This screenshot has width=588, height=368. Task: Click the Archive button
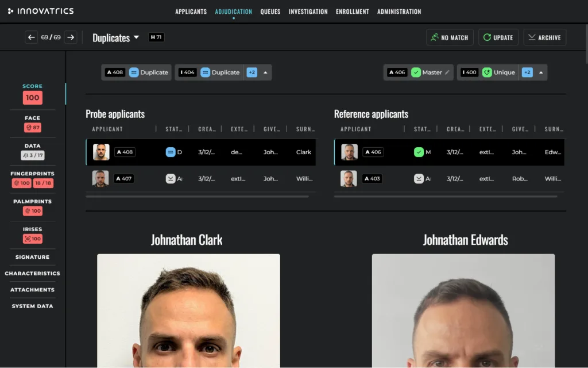pos(544,37)
